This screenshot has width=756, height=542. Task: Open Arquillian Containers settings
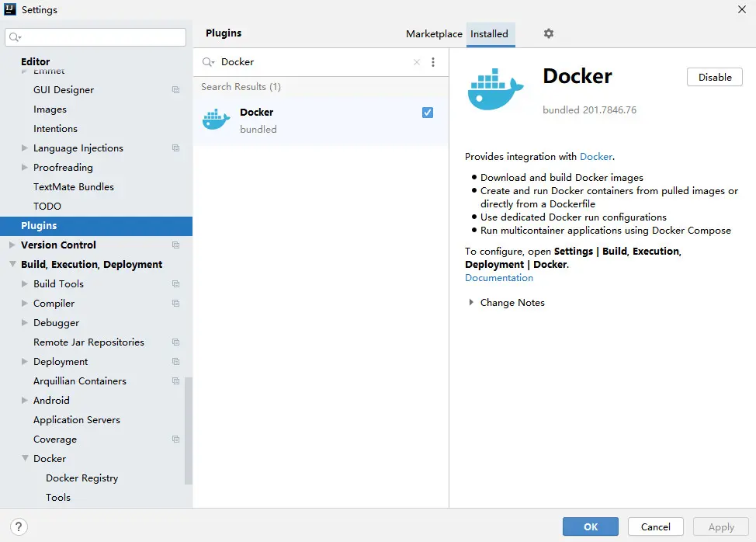pyautogui.click(x=79, y=381)
